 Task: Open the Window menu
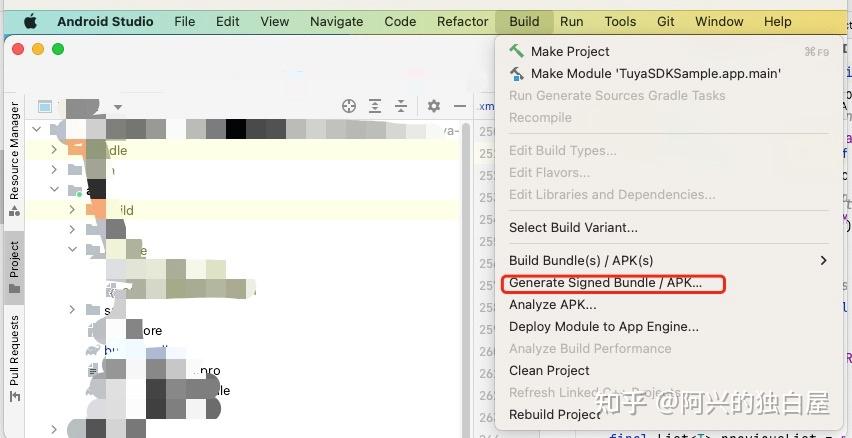pos(719,22)
